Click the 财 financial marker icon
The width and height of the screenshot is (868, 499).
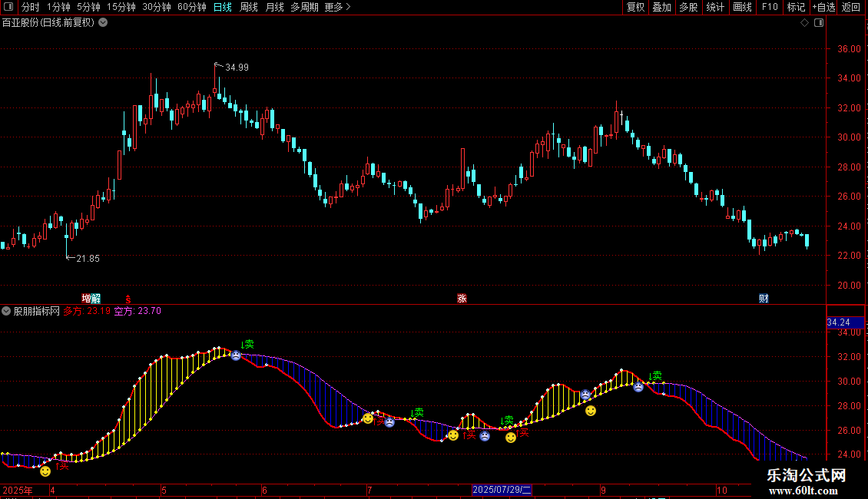(764, 298)
